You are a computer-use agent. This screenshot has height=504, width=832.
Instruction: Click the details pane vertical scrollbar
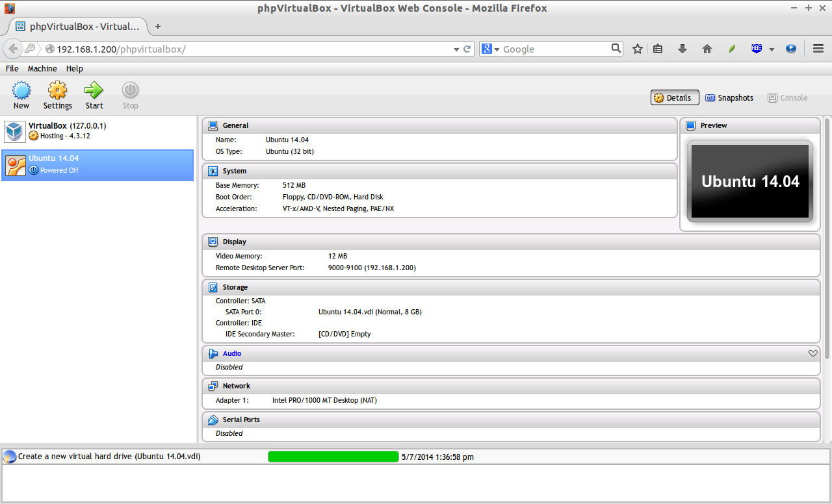pos(827,238)
